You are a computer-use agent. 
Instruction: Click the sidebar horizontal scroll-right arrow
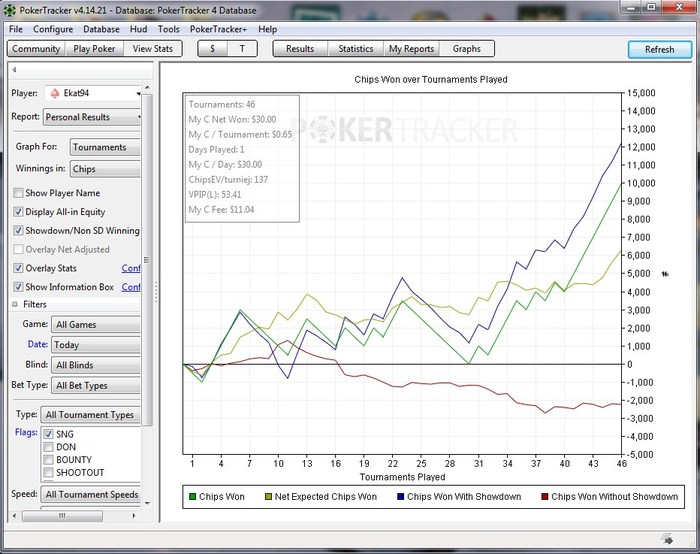tap(133, 516)
